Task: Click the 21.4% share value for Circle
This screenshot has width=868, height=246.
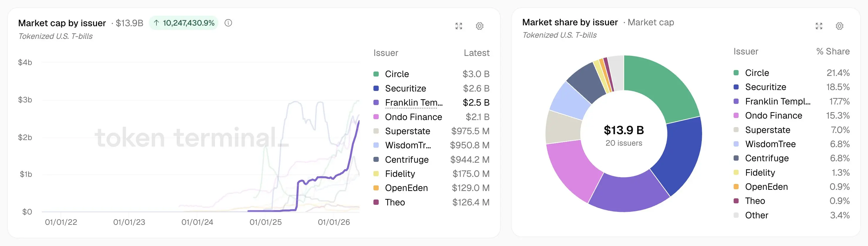Action: point(838,73)
